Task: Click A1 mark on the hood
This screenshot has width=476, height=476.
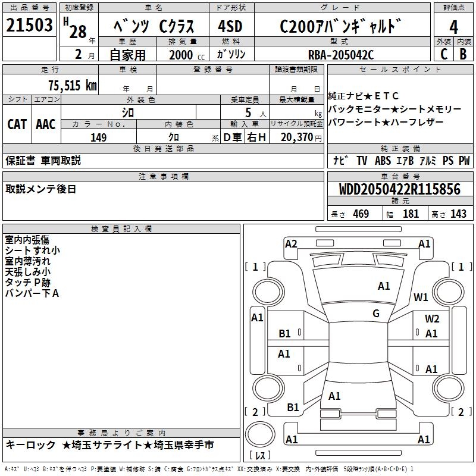Action: pyautogui.click(x=384, y=286)
